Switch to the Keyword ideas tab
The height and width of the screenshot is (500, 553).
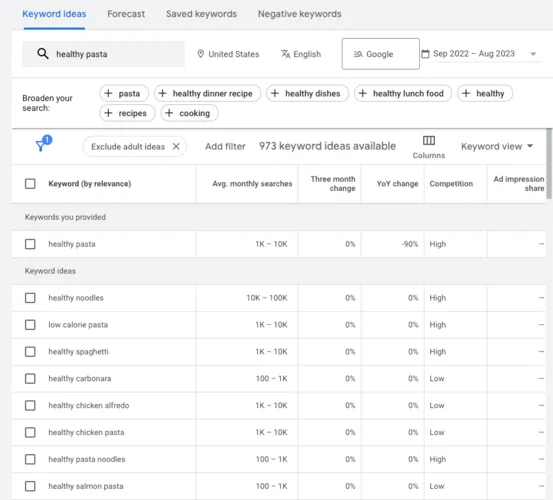[54, 14]
